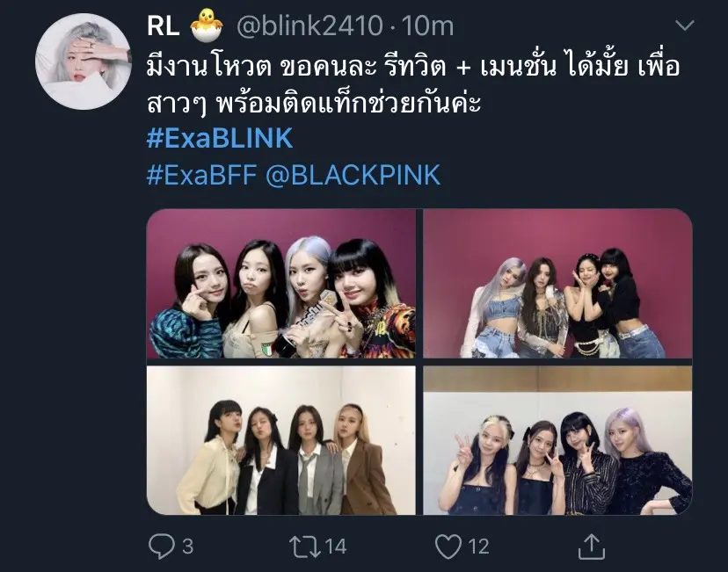Image resolution: width=728 pixels, height=572 pixels.
Task: View the bottom-right peace-sign group photo
Action: 557,440
